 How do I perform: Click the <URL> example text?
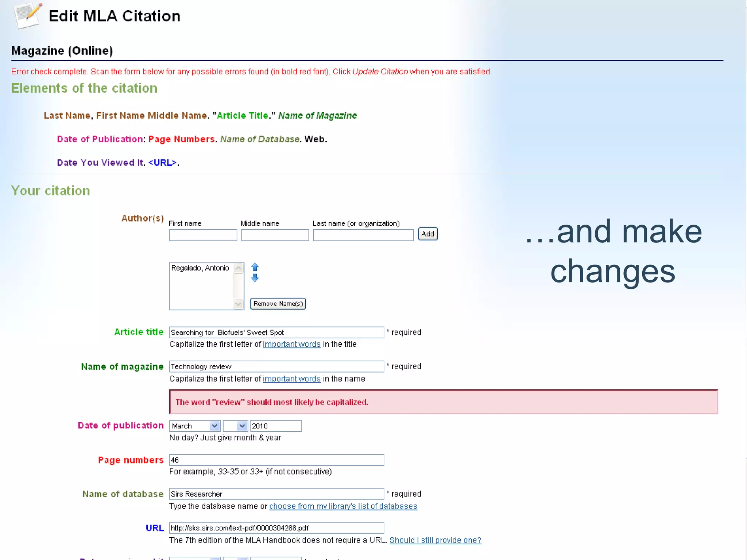[x=163, y=163]
